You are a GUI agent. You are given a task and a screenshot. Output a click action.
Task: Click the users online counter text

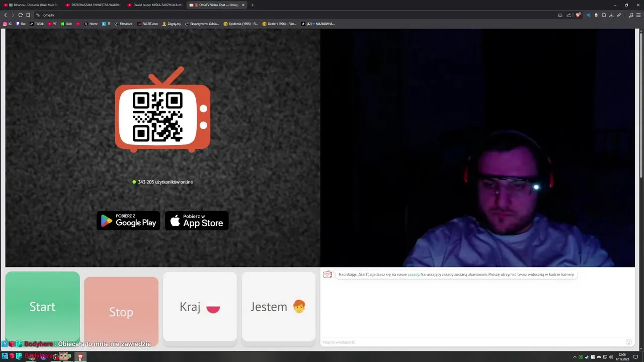point(163,182)
